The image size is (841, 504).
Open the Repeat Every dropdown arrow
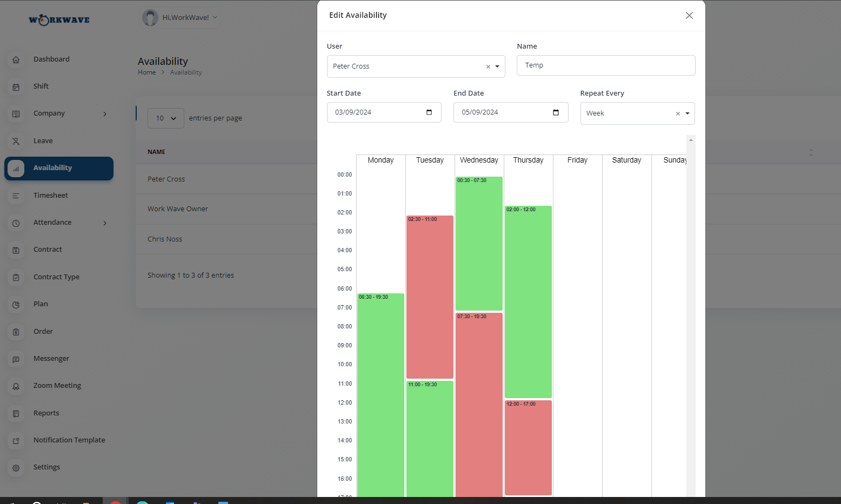[x=688, y=114]
